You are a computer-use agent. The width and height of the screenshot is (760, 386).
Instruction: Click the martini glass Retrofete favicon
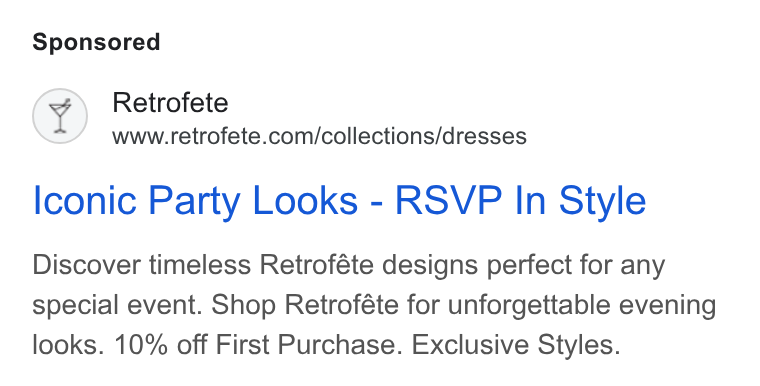tap(60, 116)
